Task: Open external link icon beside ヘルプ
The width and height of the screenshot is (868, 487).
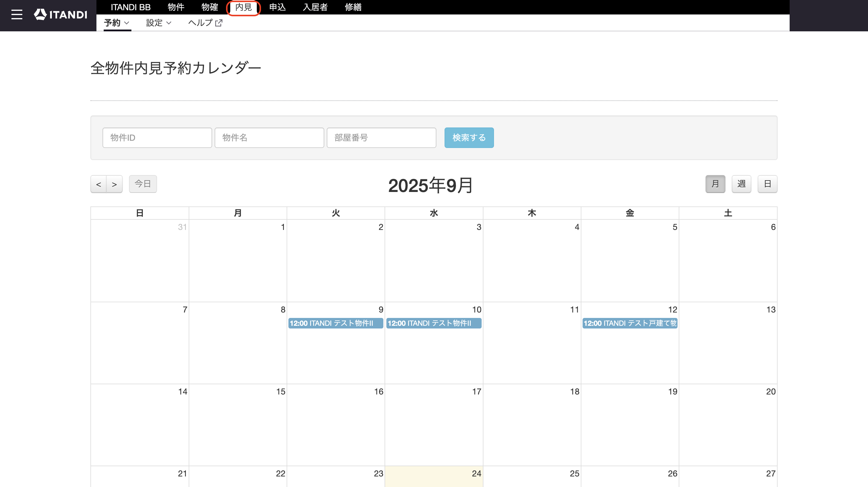Action: coord(219,23)
